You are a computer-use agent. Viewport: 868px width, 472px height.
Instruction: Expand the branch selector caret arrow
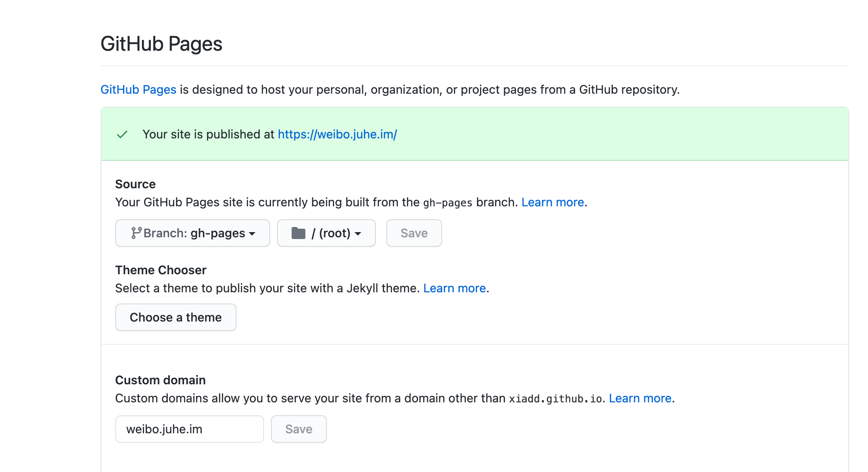tap(252, 234)
